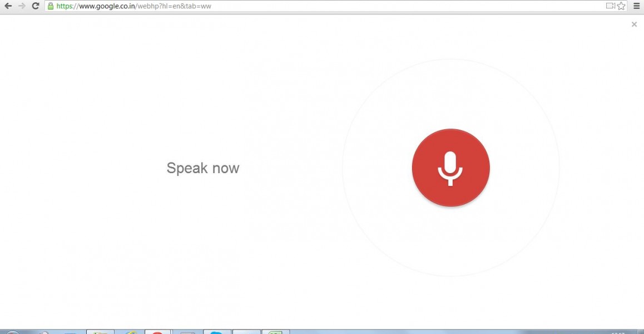Reload the current Google page
This screenshot has width=644, height=334.
pyautogui.click(x=36, y=6)
